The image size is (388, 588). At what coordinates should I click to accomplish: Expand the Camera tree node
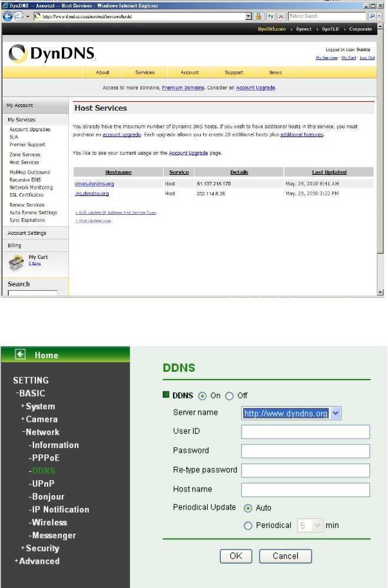(x=39, y=419)
